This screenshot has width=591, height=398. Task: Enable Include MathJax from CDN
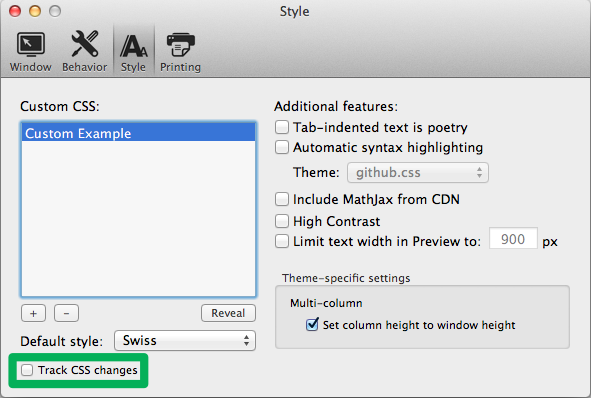point(282,199)
